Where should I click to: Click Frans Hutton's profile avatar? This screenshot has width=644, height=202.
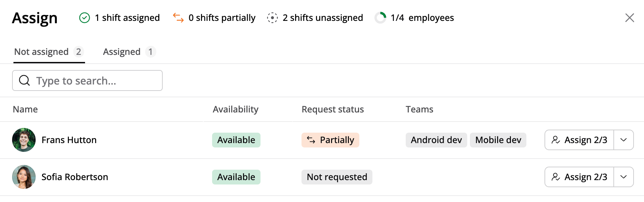coord(24,140)
